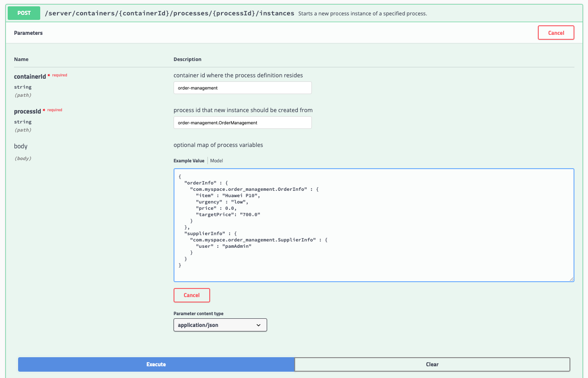Clear the response with Clear button
The image size is (588, 378).
[432, 364]
